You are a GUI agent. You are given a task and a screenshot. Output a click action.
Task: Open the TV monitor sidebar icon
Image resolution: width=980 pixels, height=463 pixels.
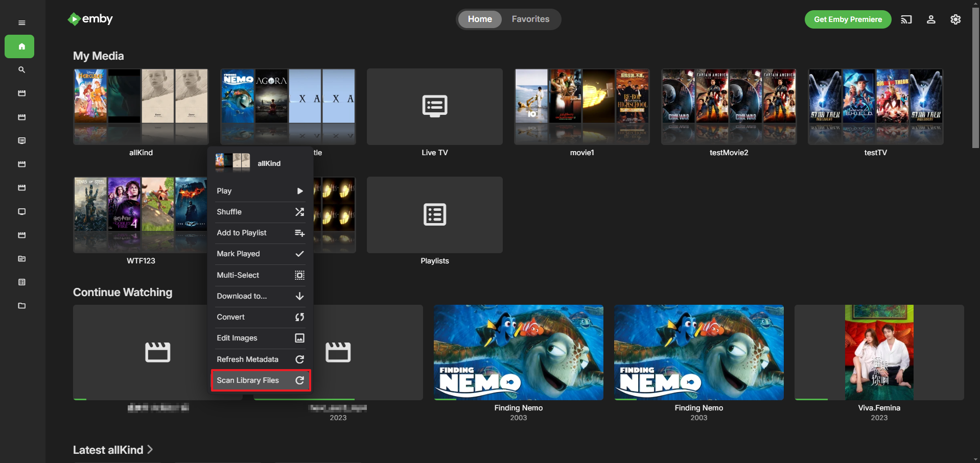pos(21,211)
